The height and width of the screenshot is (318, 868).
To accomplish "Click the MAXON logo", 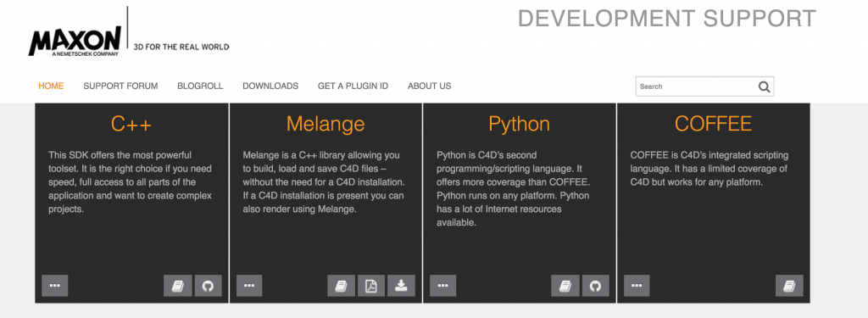I will click(x=75, y=42).
